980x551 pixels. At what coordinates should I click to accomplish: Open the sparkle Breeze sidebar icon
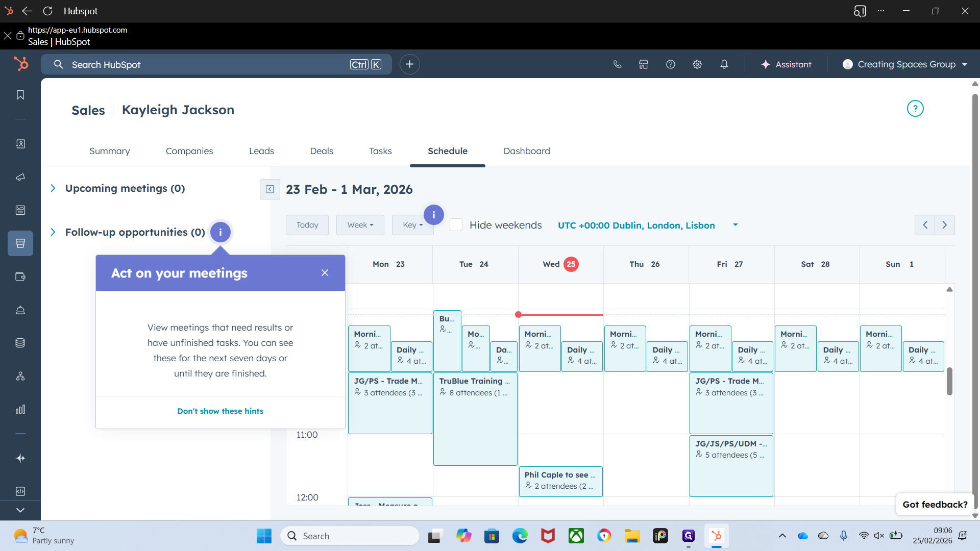tap(20, 458)
